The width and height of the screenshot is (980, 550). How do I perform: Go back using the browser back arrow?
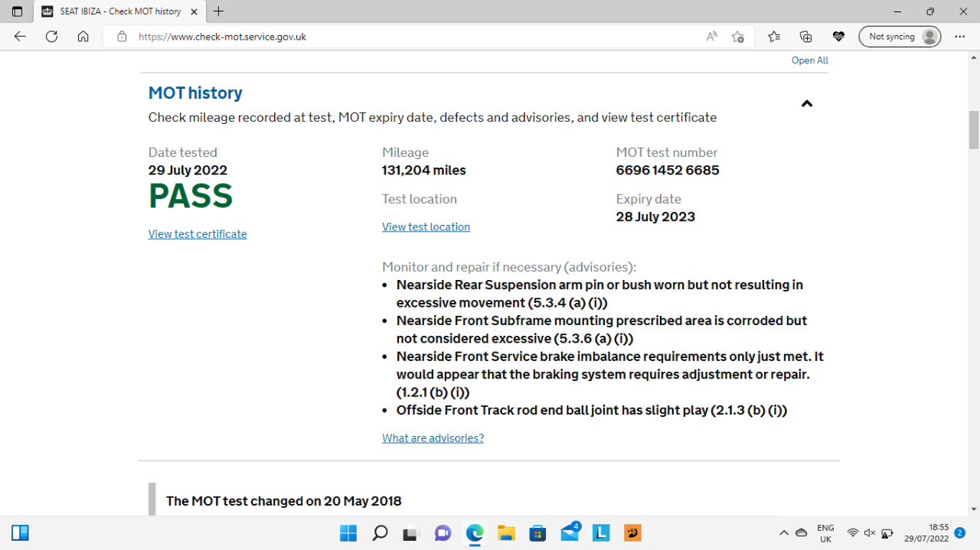point(20,37)
